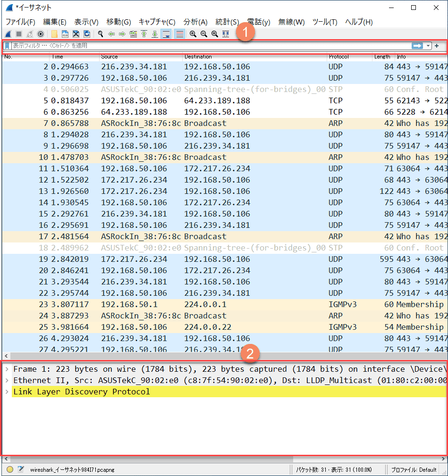This screenshot has width=448, height=476.
Task: Open the キャプチャ(C) menu
Action: pyautogui.click(x=157, y=22)
